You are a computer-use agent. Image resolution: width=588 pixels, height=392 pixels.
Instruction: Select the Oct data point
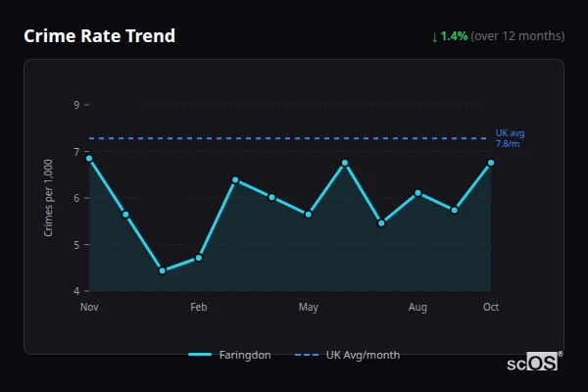(491, 163)
